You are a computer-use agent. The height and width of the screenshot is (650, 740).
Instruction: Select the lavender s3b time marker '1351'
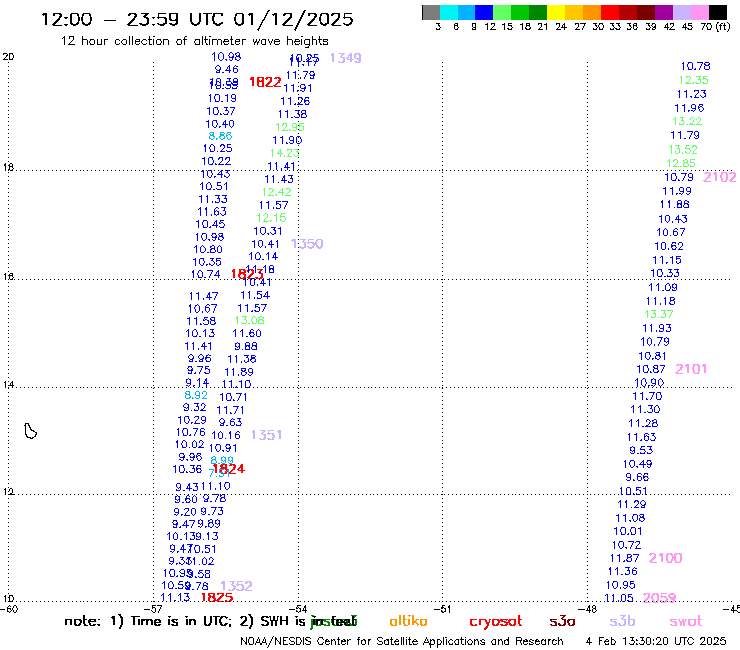[x=266, y=435]
